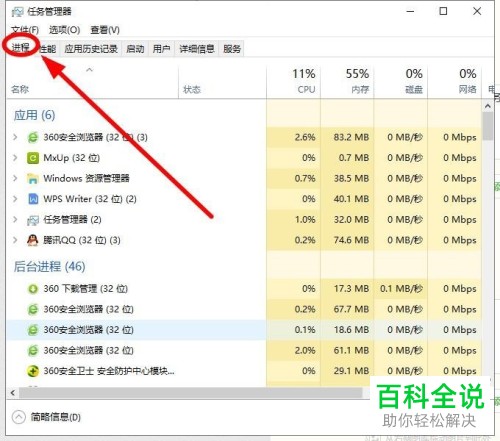Select the WPS Writer (32 位) (2) name
This screenshot has width=500, height=441.
(x=90, y=199)
